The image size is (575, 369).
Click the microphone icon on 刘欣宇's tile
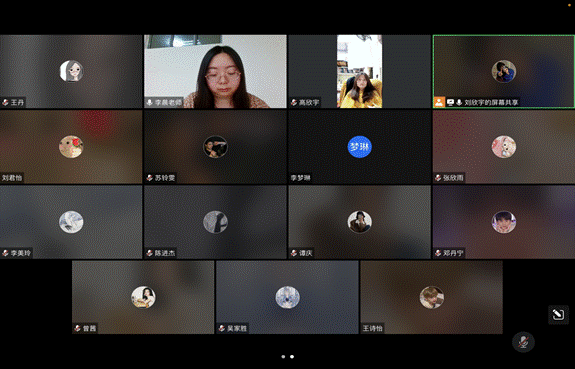(459, 102)
